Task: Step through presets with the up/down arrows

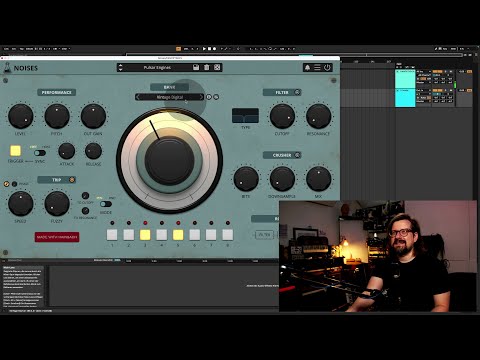Action: pos(121,67)
